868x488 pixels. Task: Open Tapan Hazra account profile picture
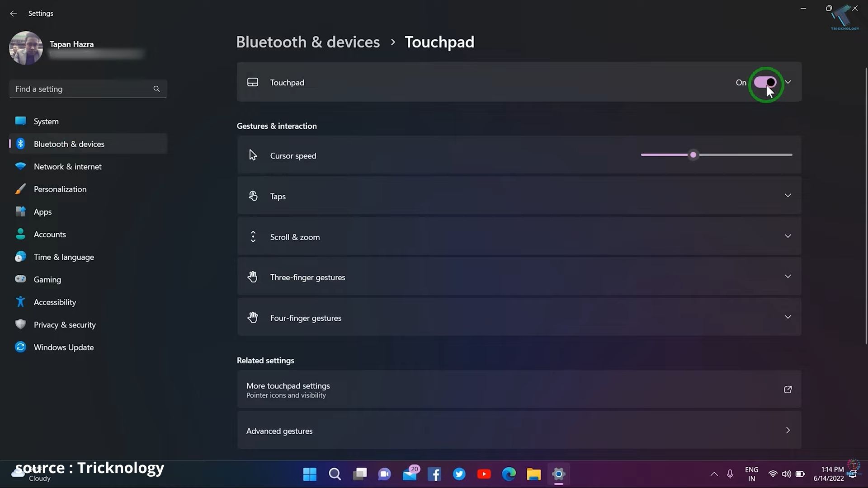click(x=26, y=48)
